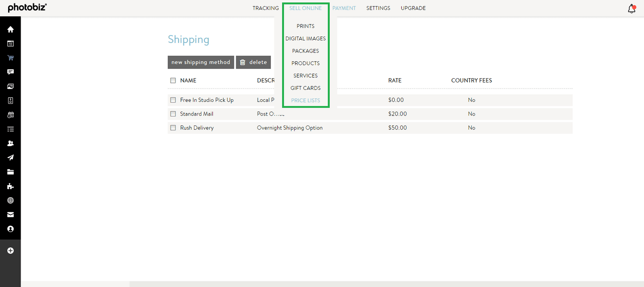
Task: Open the calendar scheduling sidebar icon
Action: pyautogui.click(x=10, y=115)
